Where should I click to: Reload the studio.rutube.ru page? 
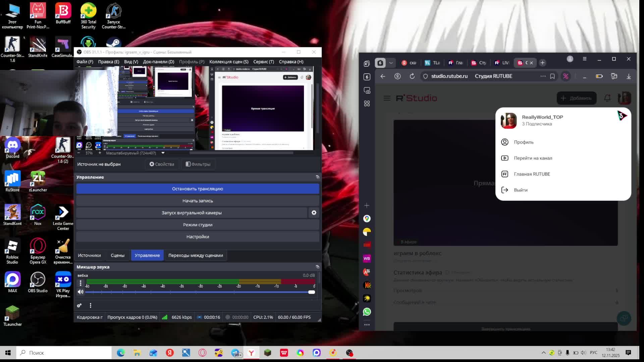[x=412, y=76]
